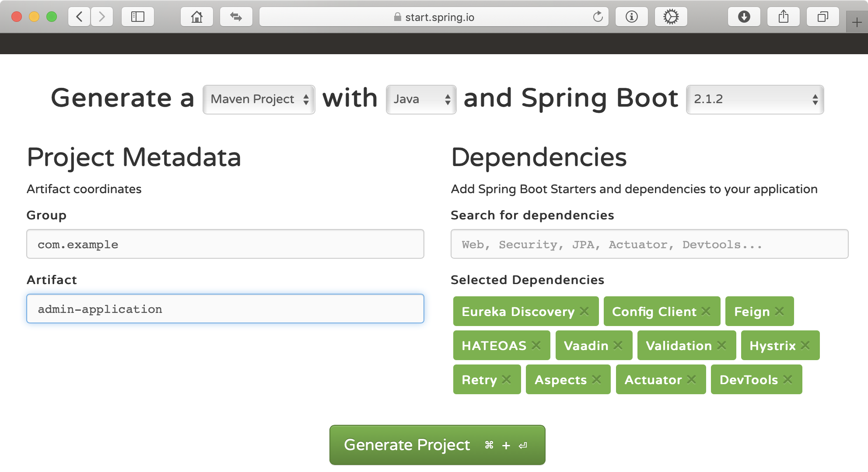Focus the Search for dependencies field
Screen dimensions: 868x472
649,244
